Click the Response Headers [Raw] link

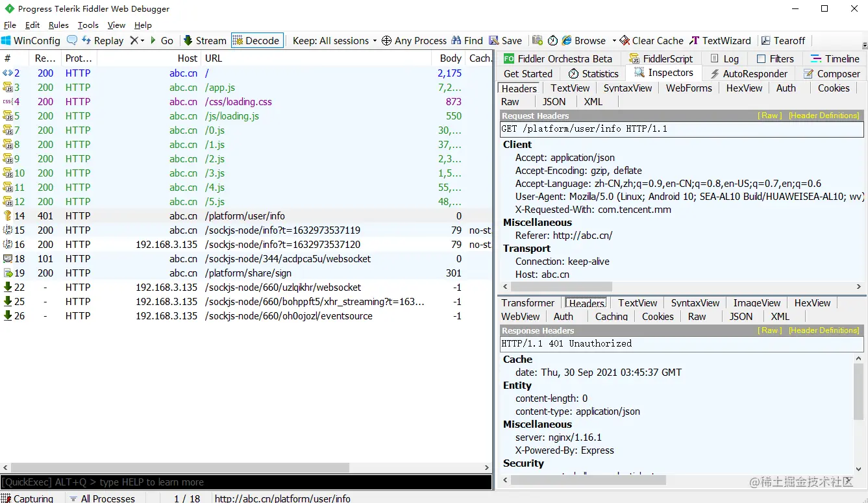point(771,330)
